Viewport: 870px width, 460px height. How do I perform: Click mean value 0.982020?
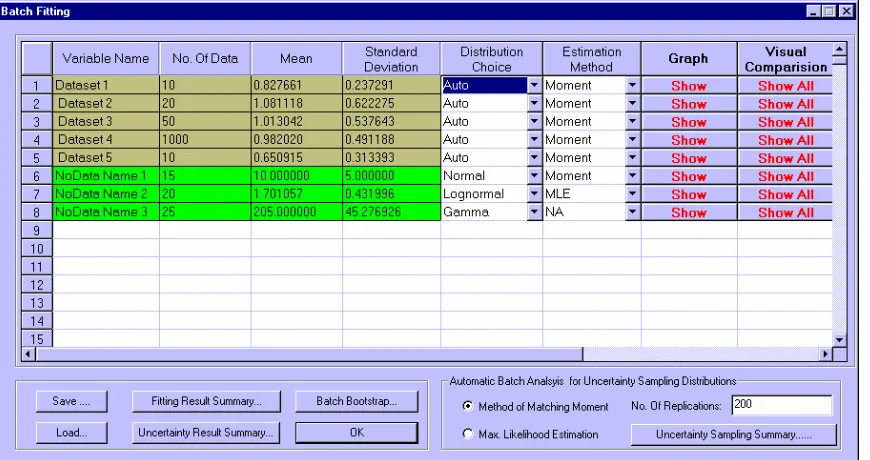[x=296, y=139]
